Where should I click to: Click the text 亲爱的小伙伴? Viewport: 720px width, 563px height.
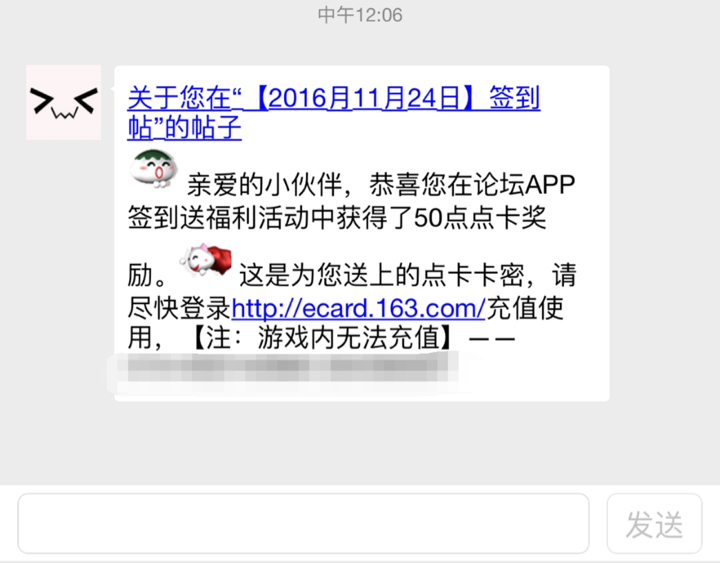[264, 185]
